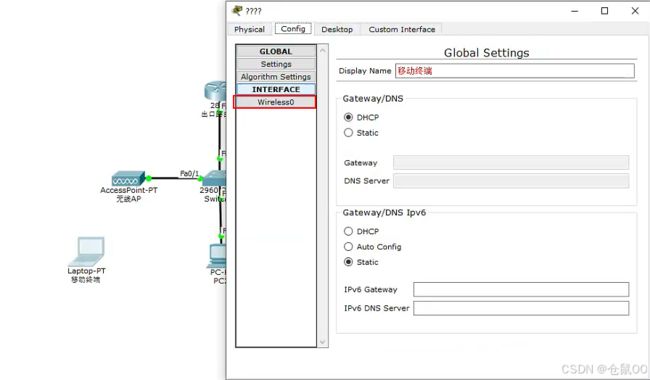Viewport: 650px width, 380px height.
Task: Switch to the Physical tab
Action: tap(249, 29)
